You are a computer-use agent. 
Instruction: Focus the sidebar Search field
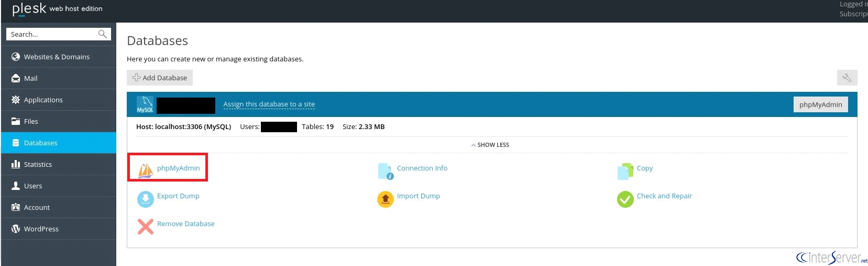tap(59, 34)
